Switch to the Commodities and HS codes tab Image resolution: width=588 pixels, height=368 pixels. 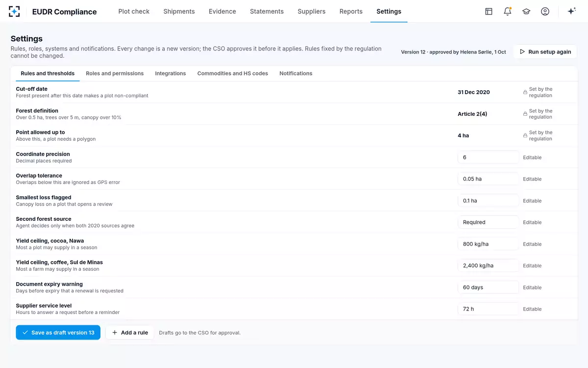pyautogui.click(x=233, y=74)
